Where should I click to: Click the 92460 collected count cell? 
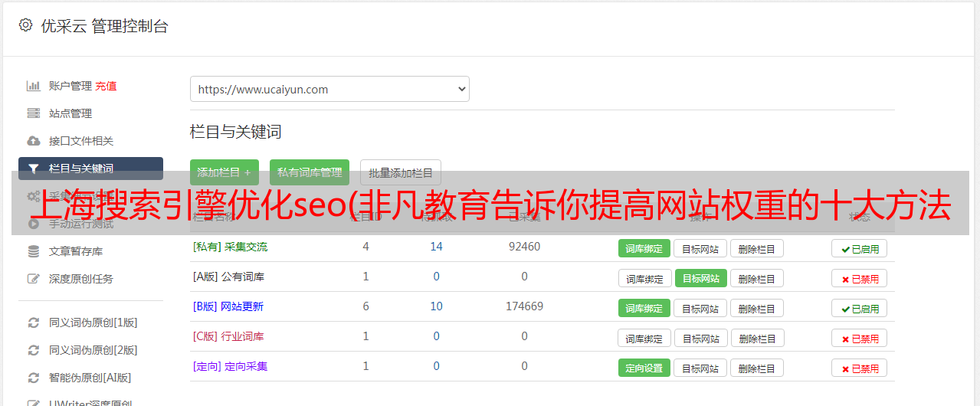pos(524,247)
